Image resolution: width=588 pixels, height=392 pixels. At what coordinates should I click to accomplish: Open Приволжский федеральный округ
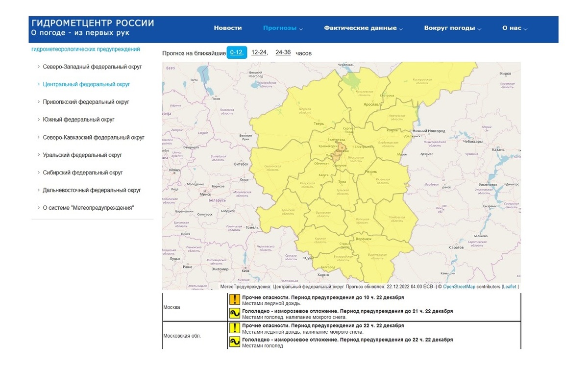86,102
